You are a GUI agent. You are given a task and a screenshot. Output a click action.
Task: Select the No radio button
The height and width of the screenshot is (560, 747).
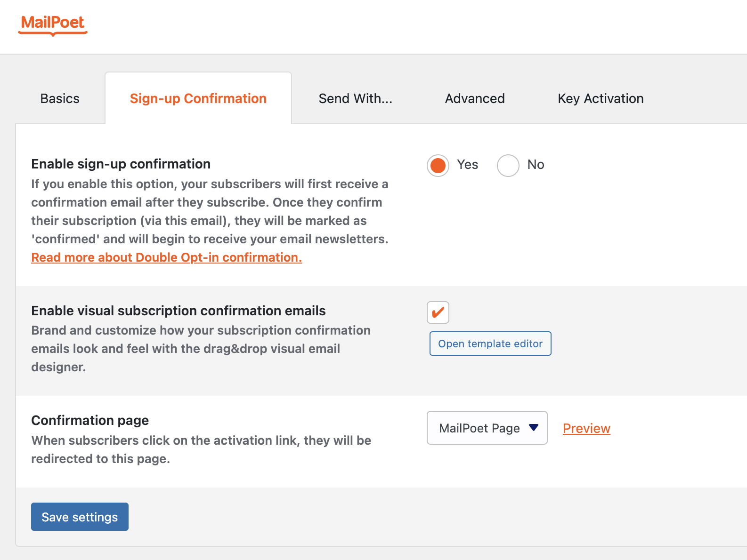(508, 166)
